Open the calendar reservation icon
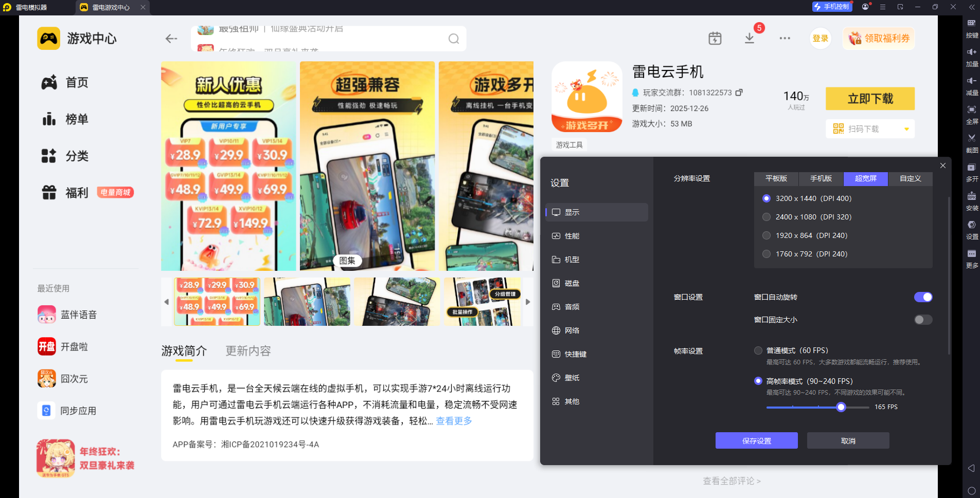The image size is (980, 498). point(715,39)
